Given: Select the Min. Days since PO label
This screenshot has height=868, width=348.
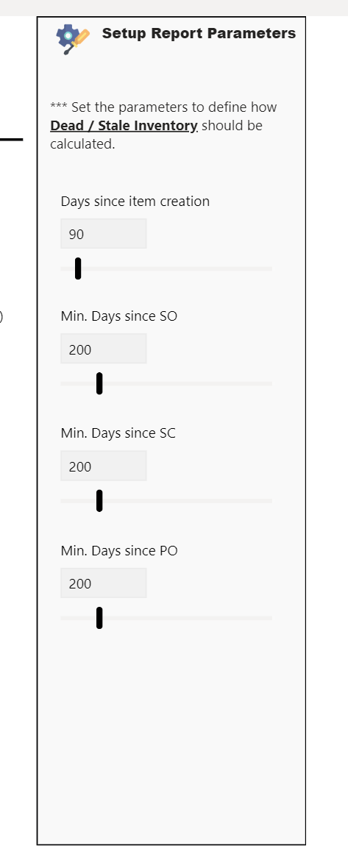Looking at the screenshot, I should point(119,551).
